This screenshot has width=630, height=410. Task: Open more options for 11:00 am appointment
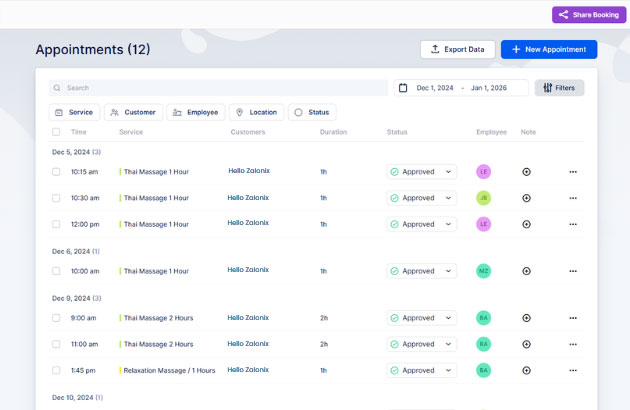[573, 344]
